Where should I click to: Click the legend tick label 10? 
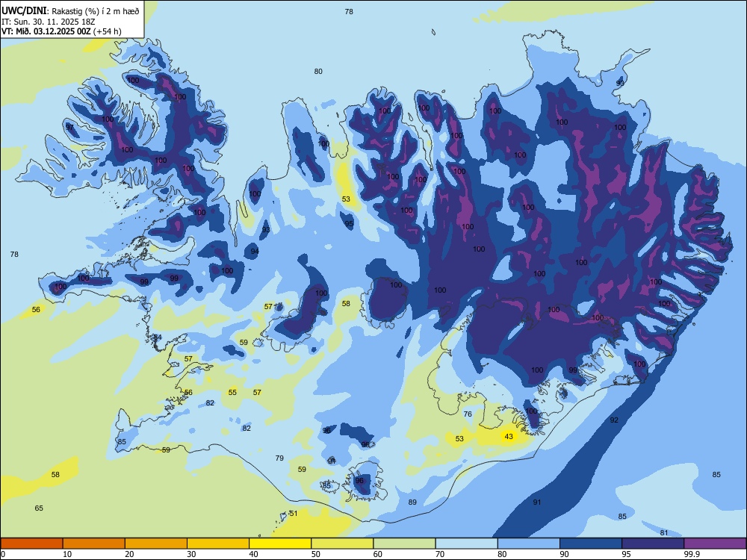[67, 554]
